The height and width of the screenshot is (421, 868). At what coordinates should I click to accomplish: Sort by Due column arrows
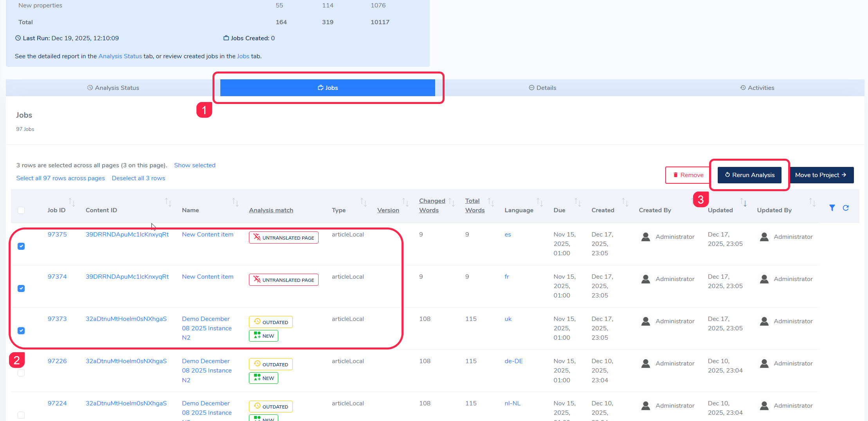pyautogui.click(x=578, y=202)
